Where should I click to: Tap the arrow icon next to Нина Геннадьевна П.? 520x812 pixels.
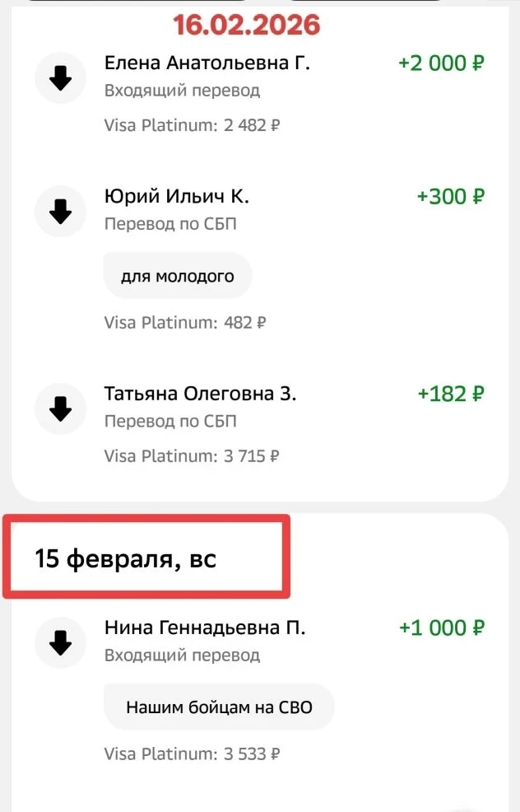click(x=61, y=642)
